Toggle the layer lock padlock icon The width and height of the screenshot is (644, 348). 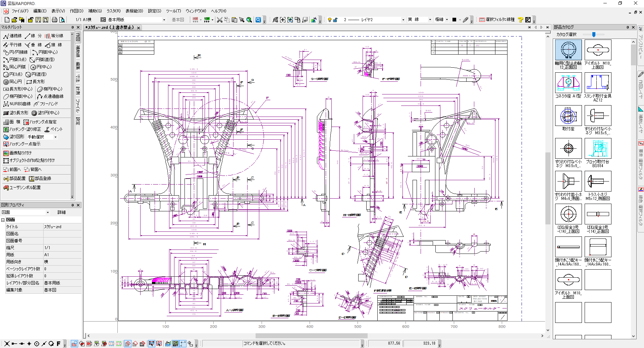point(335,20)
